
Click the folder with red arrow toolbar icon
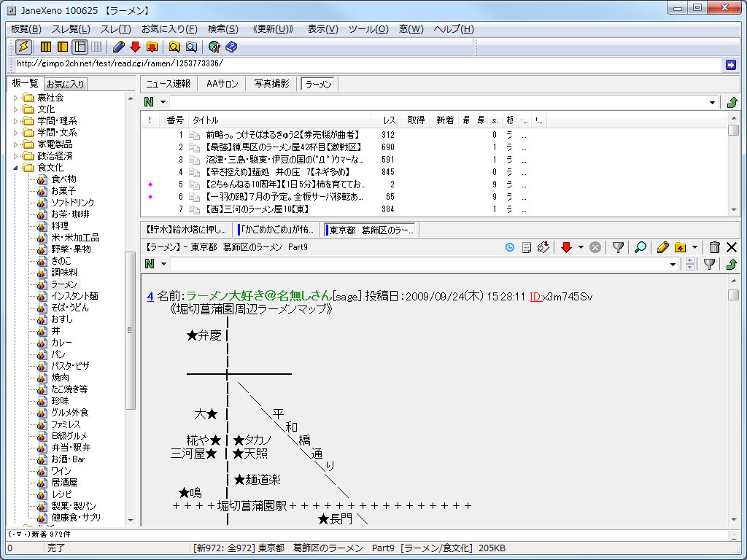(x=152, y=47)
